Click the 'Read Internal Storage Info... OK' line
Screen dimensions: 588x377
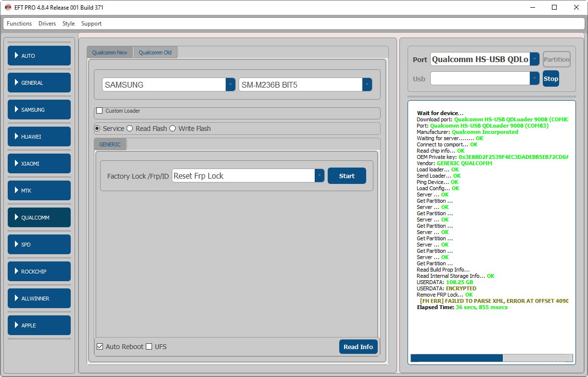pos(456,276)
